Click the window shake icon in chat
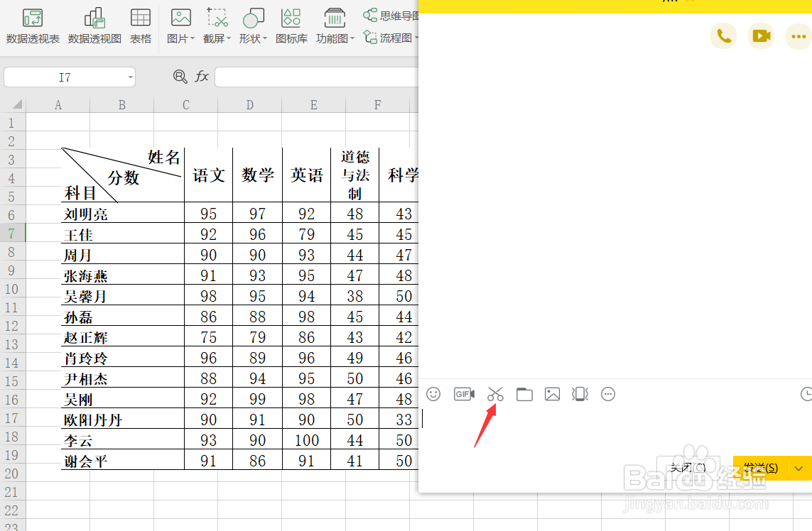The height and width of the screenshot is (531, 812). point(580,395)
